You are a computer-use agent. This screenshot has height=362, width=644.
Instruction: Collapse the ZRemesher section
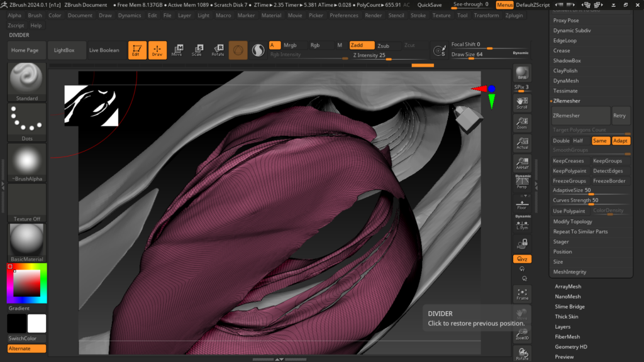point(567,101)
